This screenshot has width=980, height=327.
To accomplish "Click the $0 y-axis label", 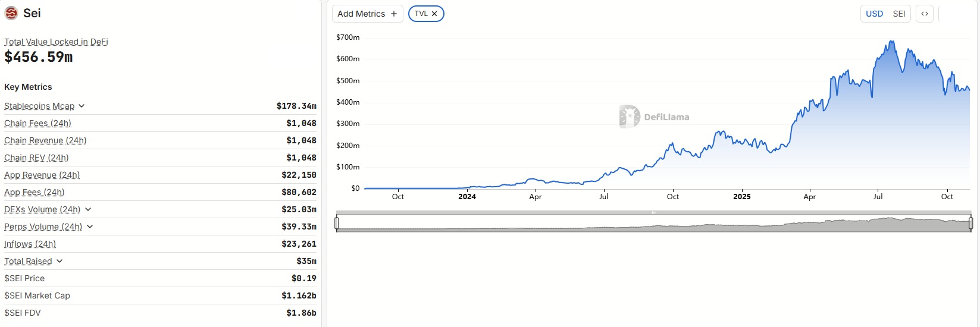I will click(355, 188).
